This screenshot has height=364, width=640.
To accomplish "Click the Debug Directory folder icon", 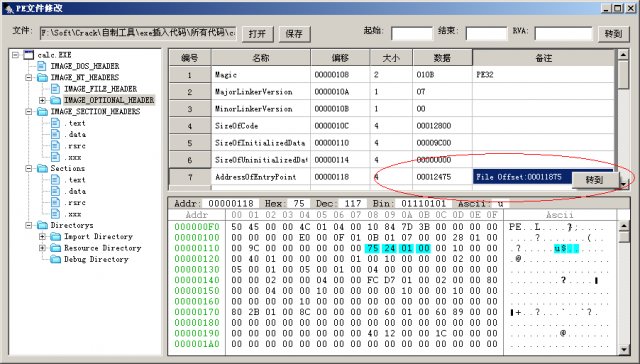I will coord(55,259).
